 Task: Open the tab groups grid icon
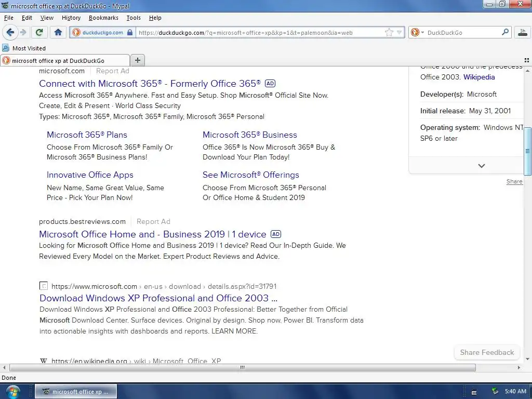[527, 60]
